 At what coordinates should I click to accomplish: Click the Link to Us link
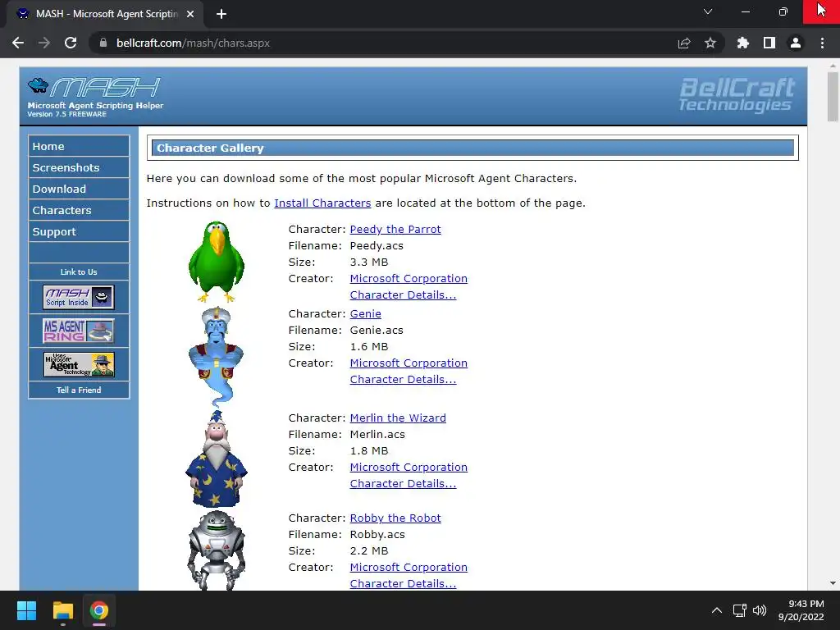(x=79, y=272)
